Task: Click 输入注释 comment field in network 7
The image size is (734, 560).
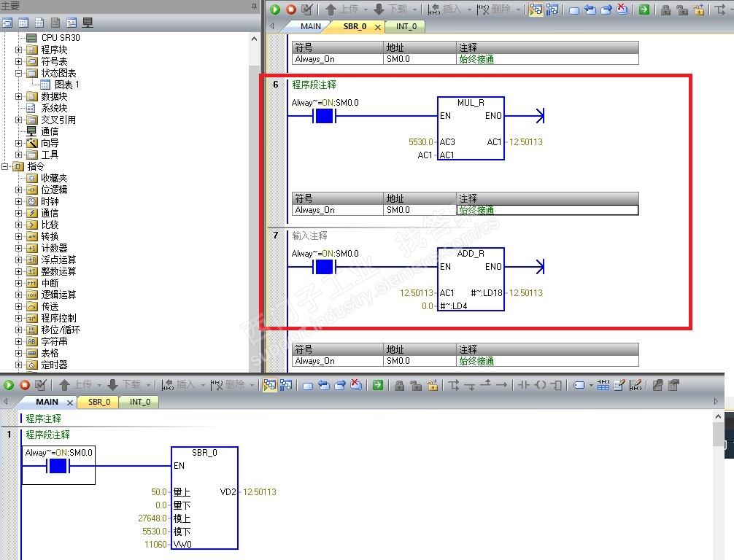Action: pyautogui.click(x=310, y=236)
